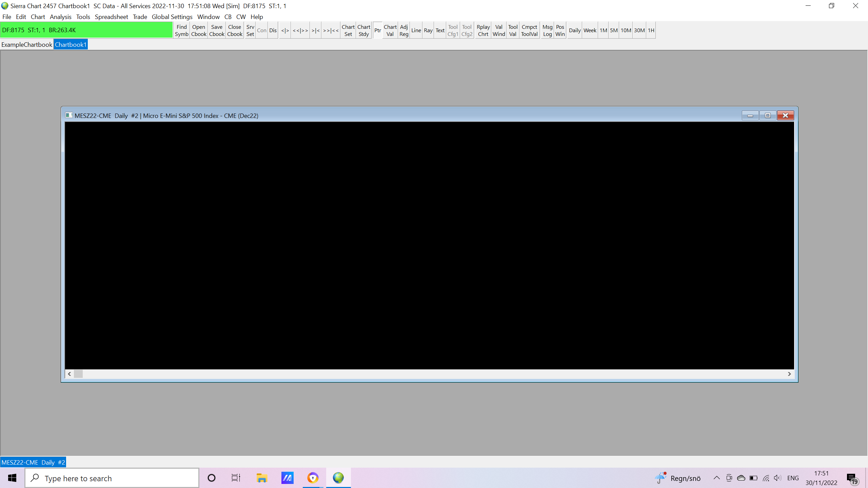Image resolution: width=868 pixels, height=488 pixels.
Task: Switch chart to 5M timeframe
Action: coord(614,30)
